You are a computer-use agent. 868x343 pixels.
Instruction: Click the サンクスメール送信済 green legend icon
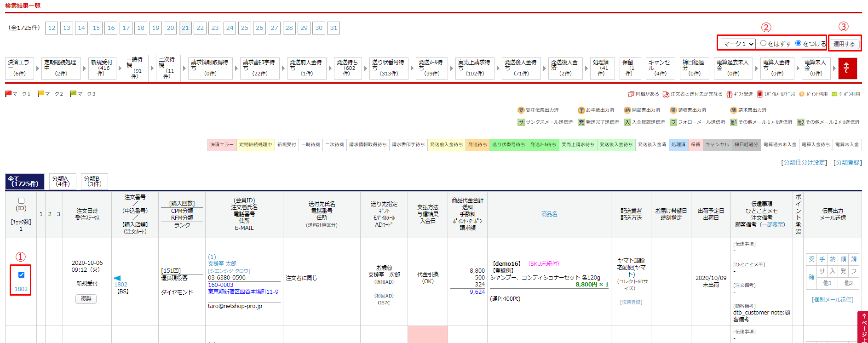[x=521, y=122]
